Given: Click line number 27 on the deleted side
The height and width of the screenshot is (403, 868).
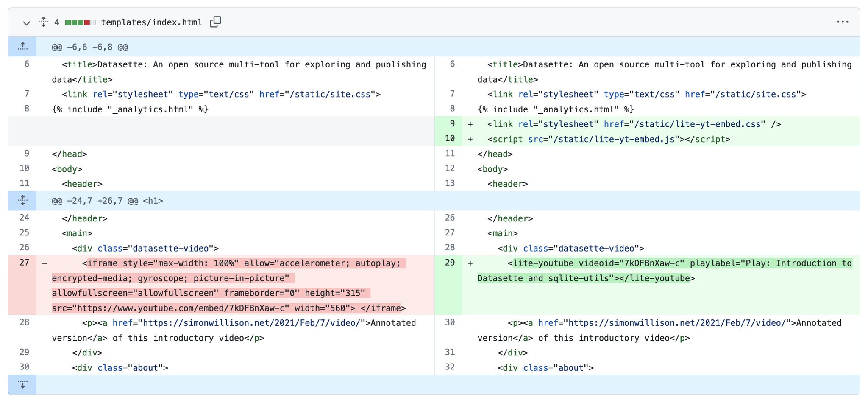Looking at the screenshot, I should [25, 263].
